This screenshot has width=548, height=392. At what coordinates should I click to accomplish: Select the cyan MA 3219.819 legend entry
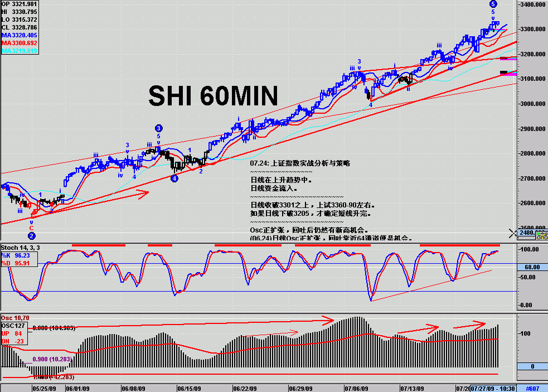(x=20, y=51)
